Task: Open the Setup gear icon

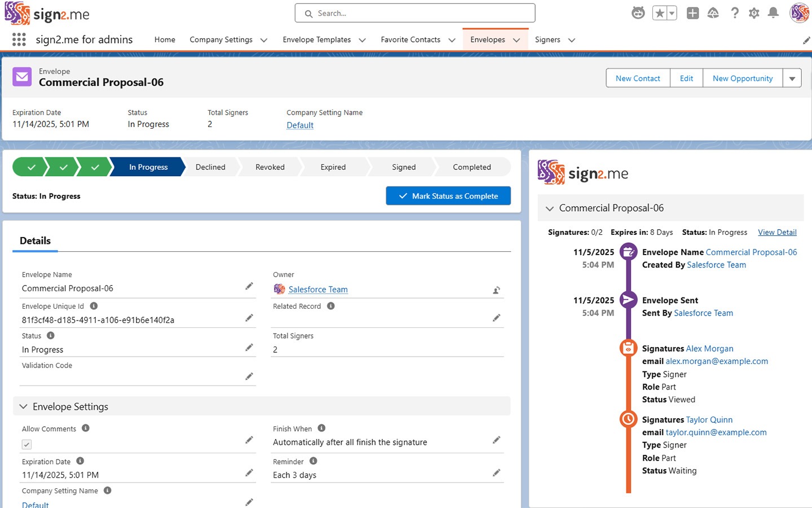Action: pyautogui.click(x=754, y=13)
